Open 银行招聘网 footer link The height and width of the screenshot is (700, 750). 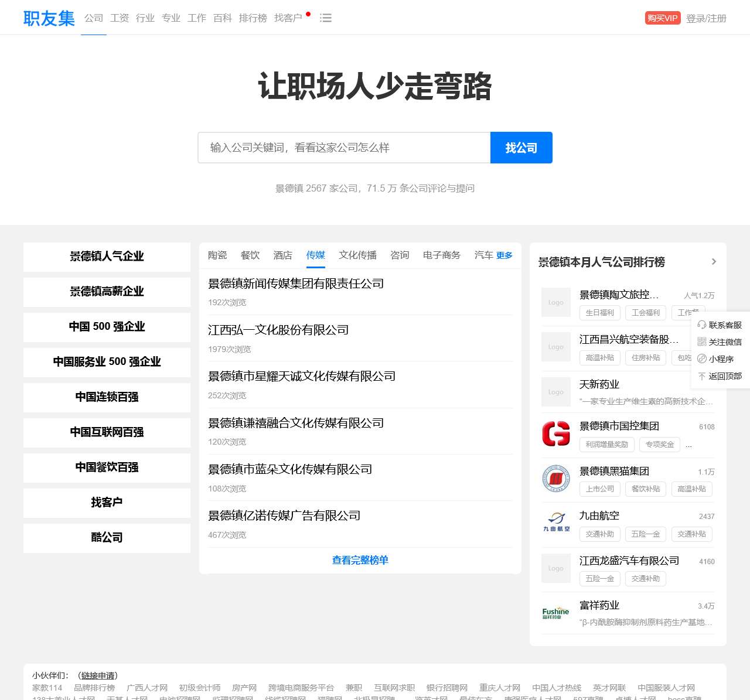pos(447,688)
